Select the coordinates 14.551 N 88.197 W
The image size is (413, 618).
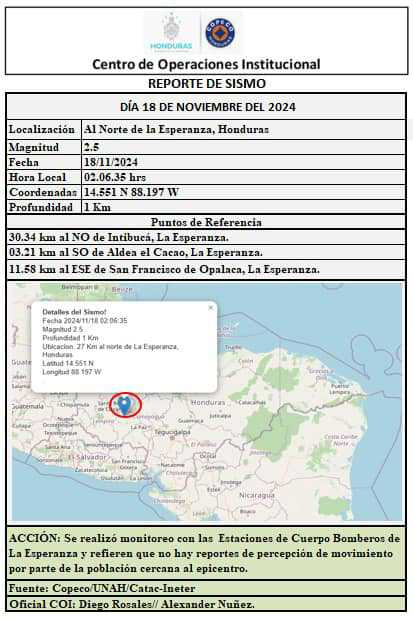point(131,192)
